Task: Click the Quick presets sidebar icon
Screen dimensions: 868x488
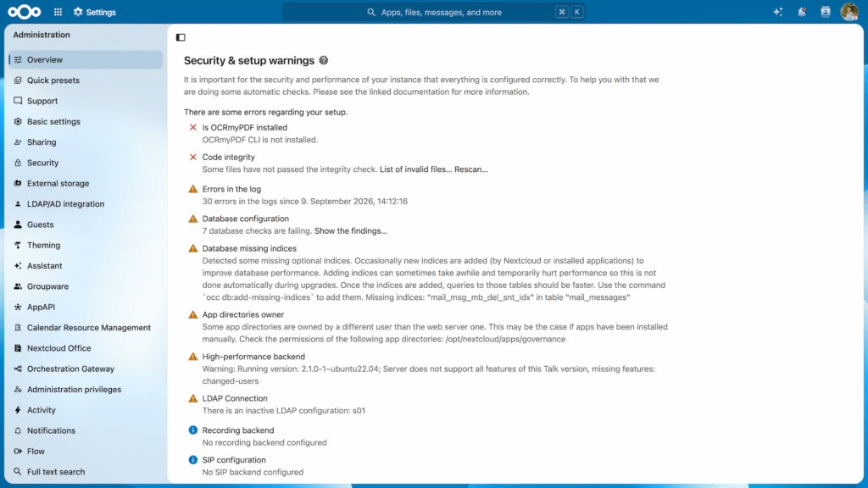Action: pos(18,80)
